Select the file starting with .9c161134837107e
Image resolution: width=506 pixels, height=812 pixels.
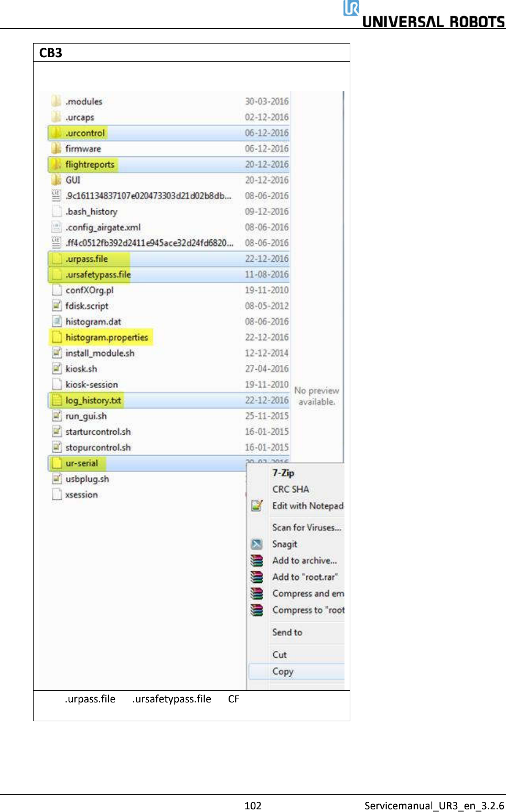pyautogui.click(x=148, y=196)
